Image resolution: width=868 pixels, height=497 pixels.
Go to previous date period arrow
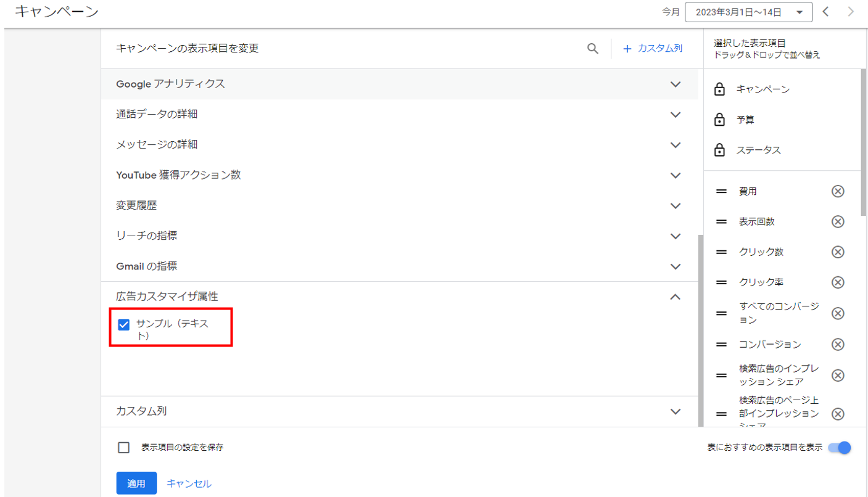click(x=825, y=12)
